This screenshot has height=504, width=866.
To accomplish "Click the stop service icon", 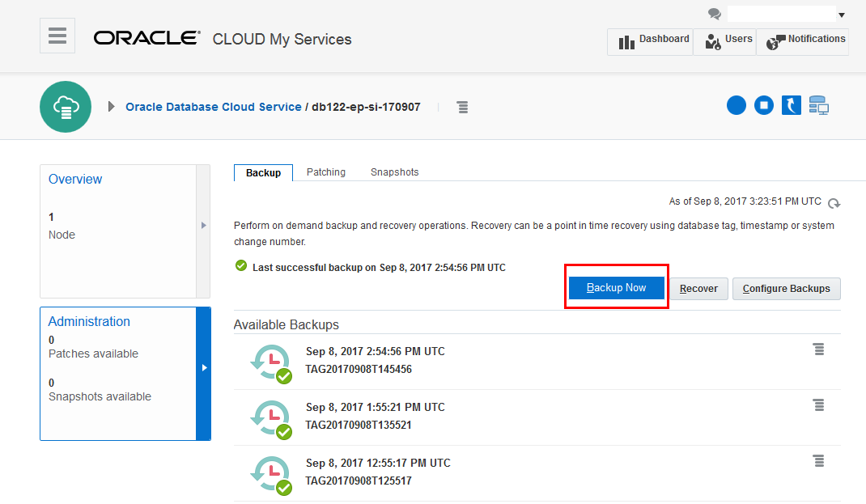I will point(763,105).
